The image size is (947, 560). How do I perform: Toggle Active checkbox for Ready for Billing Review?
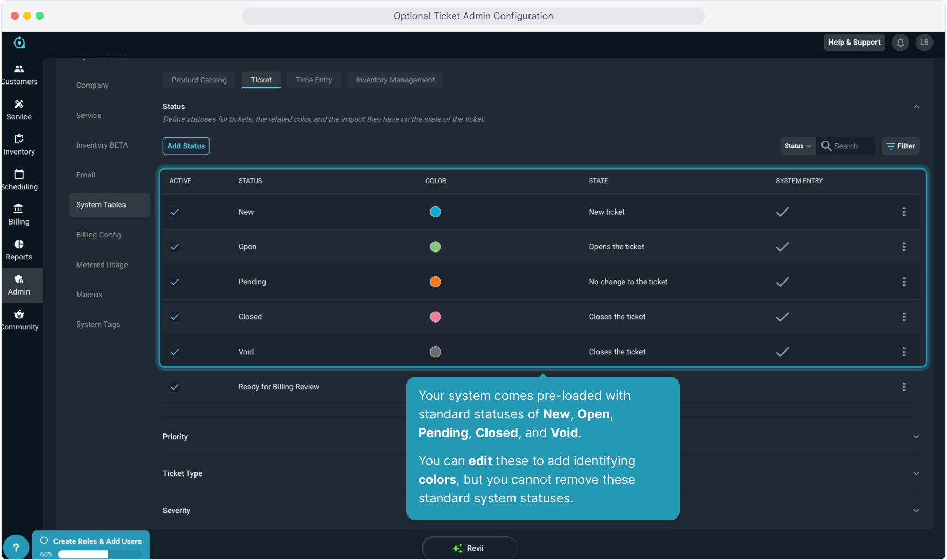point(175,387)
